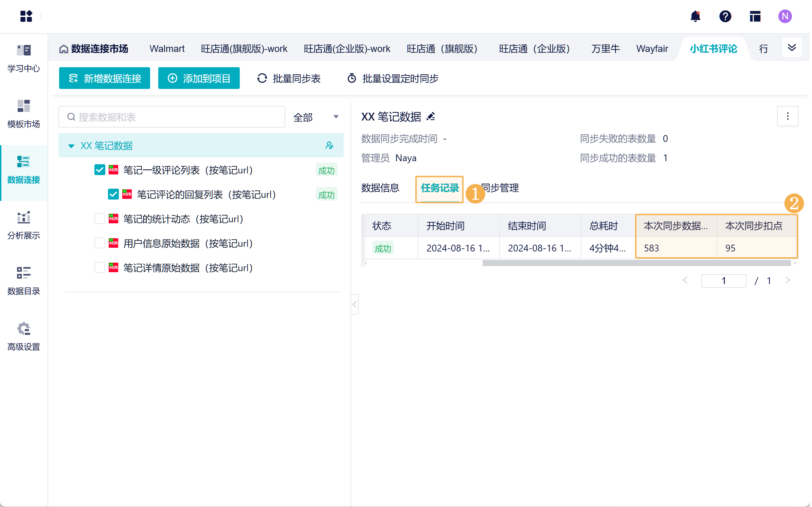This screenshot has height=507, width=812.
Task: Uncheck 笔记一级评论列表 checkbox
Action: click(100, 170)
